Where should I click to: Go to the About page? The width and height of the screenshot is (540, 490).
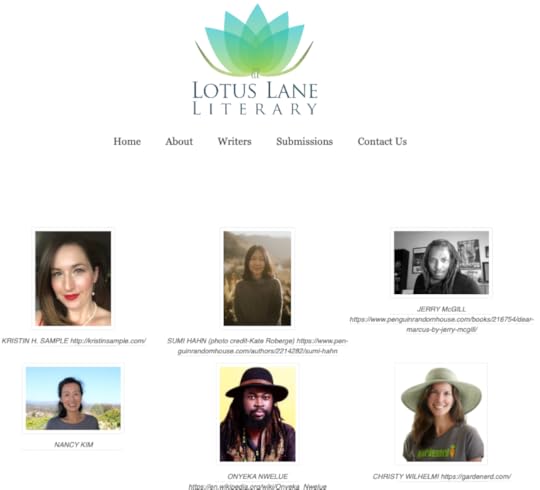[x=179, y=142]
